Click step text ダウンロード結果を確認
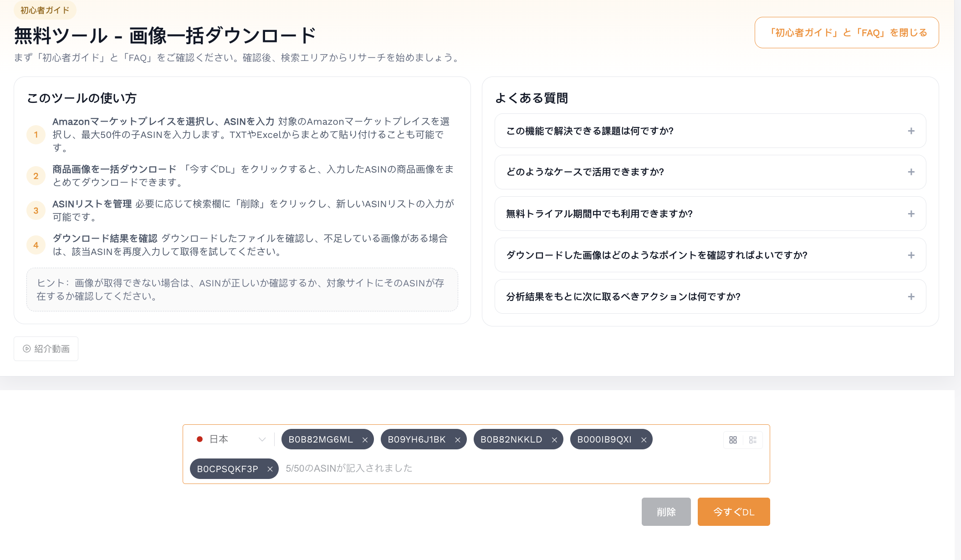Screen dimensions: 961x560 click(105, 239)
